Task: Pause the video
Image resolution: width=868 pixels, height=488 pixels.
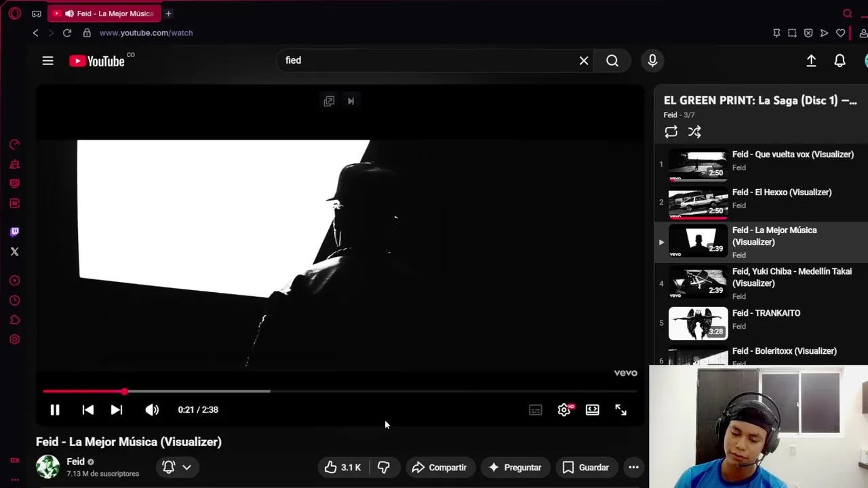Action: point(55,409)
